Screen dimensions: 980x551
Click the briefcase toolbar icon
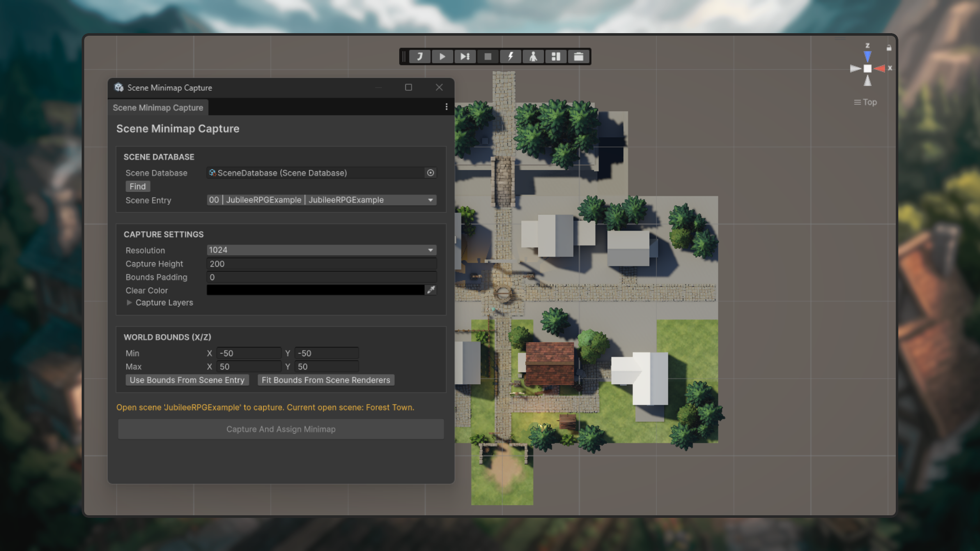[x=579, y=57]
